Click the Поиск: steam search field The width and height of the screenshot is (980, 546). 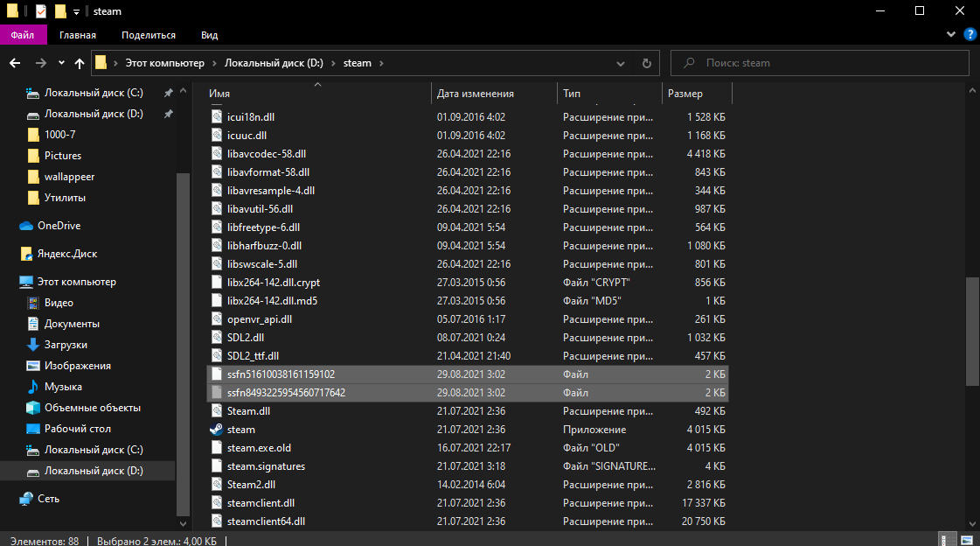[819, 63]
